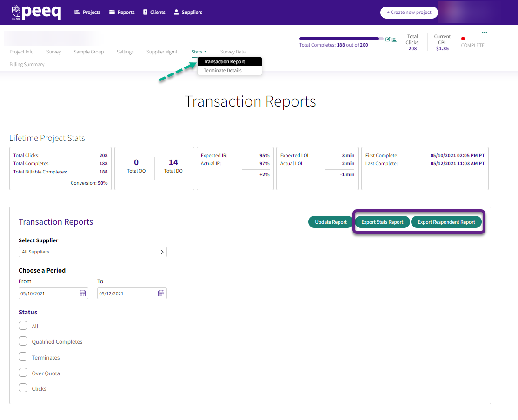This screenshot has width=518, height=420.
Task: Click the Export Stats Report button
Action: point(382,222)
